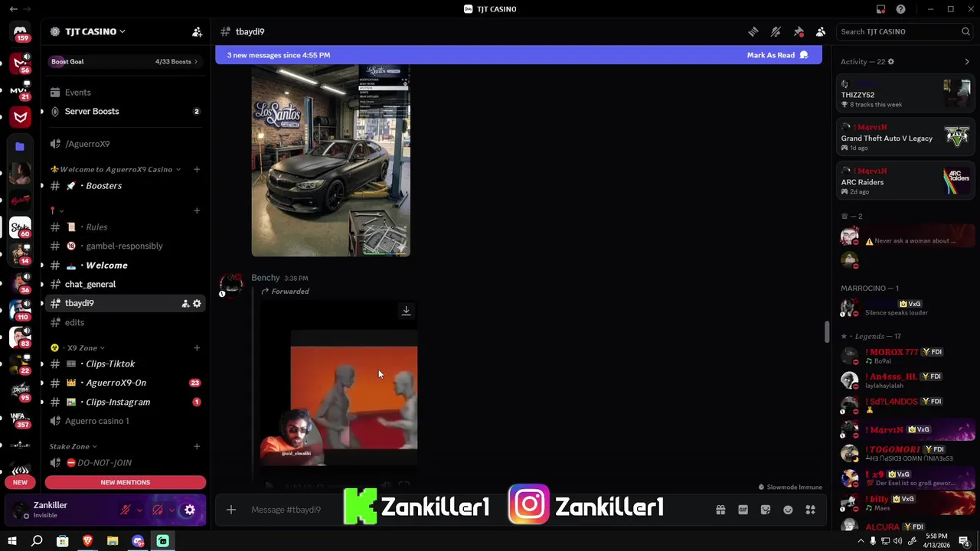Open Benchy's profile from username

click(265, 278)
